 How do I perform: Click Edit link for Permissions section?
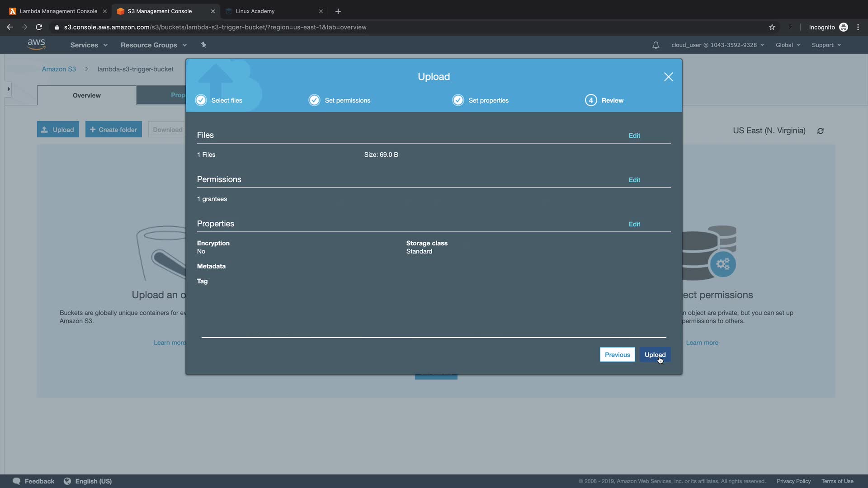point(634,180)
